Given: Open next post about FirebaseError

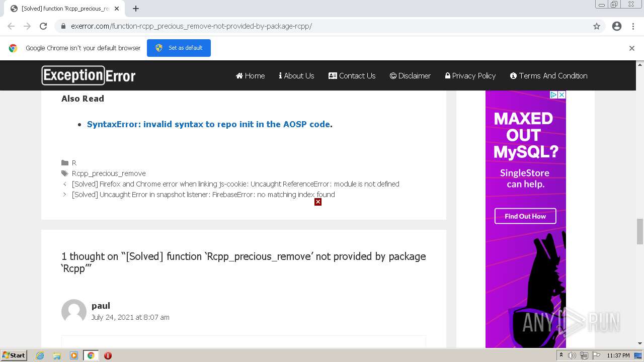Looking at the screenshot, I should 203,195.
